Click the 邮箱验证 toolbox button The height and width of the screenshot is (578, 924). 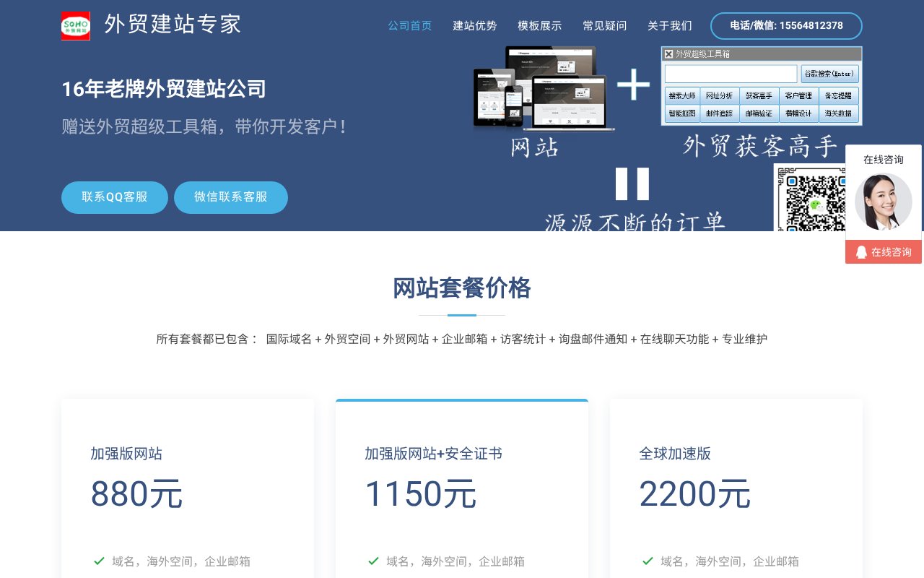click(x=759, y=113)
